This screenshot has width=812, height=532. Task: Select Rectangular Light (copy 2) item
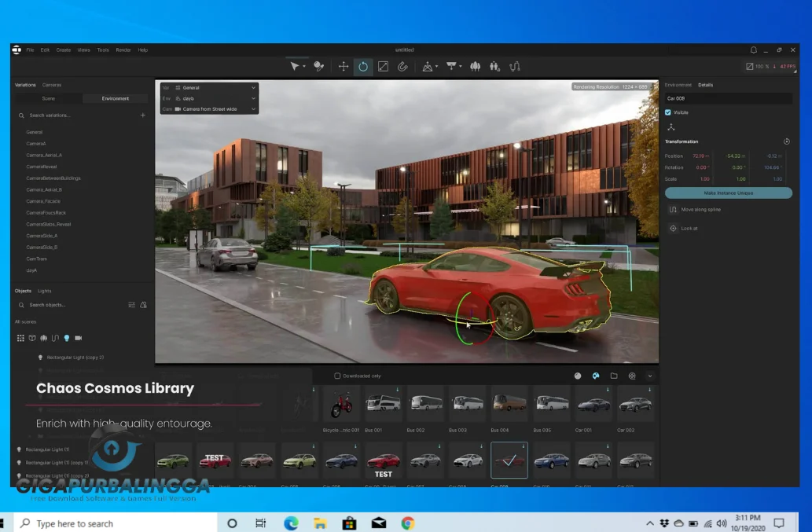pyautogui.click(x=75, y=357)
